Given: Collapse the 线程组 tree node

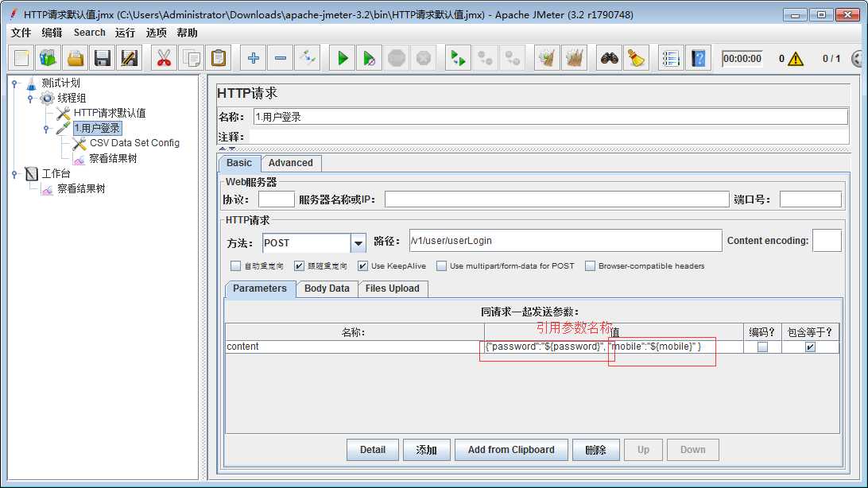Looking at the screenshot, I should pyautogui.click(x=30, y=99).
